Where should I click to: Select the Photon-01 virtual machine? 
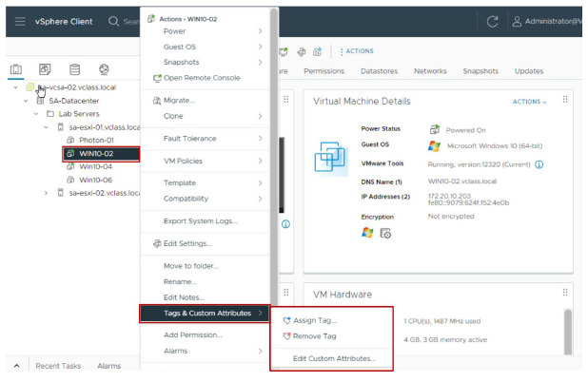click(x=97, y=140)
